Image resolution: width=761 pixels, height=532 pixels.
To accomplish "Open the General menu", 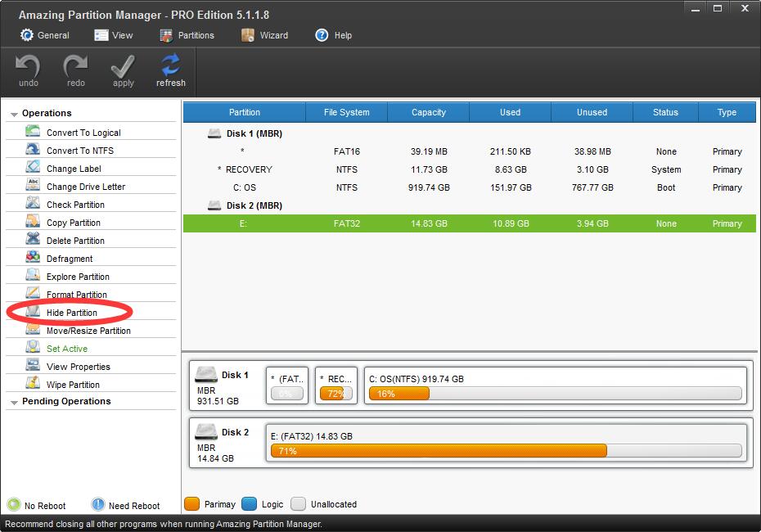I will tap(45, 35).
